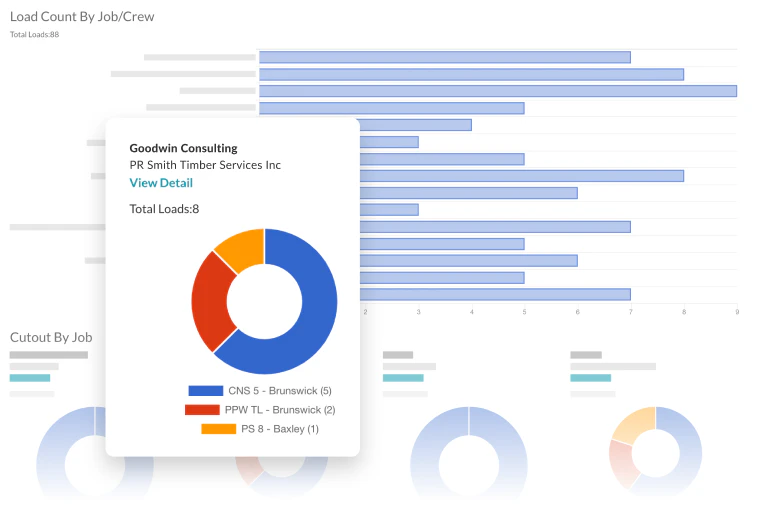This screenshot has height=511, width=758.
Task: Click axis label 2 on bar chart
Action: [x=365, y=312]
